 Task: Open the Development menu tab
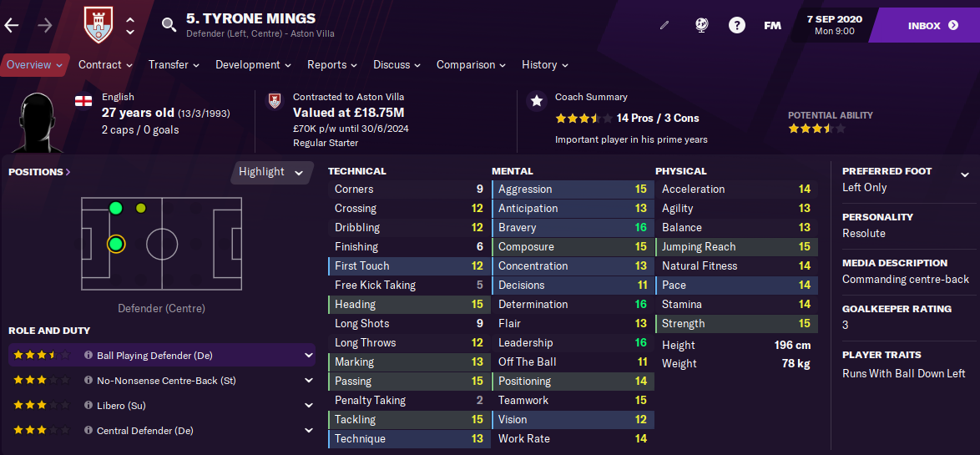(253, 65)
